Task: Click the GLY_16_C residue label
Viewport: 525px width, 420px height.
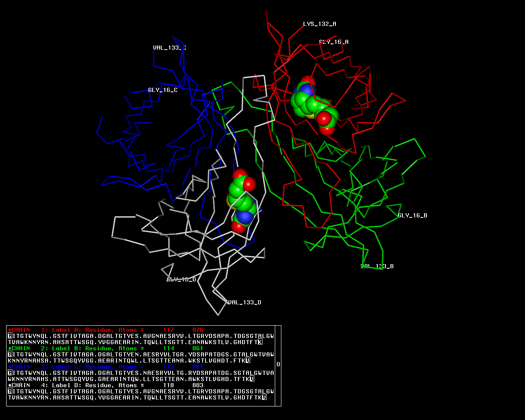Action: click(x=163, y=90)
